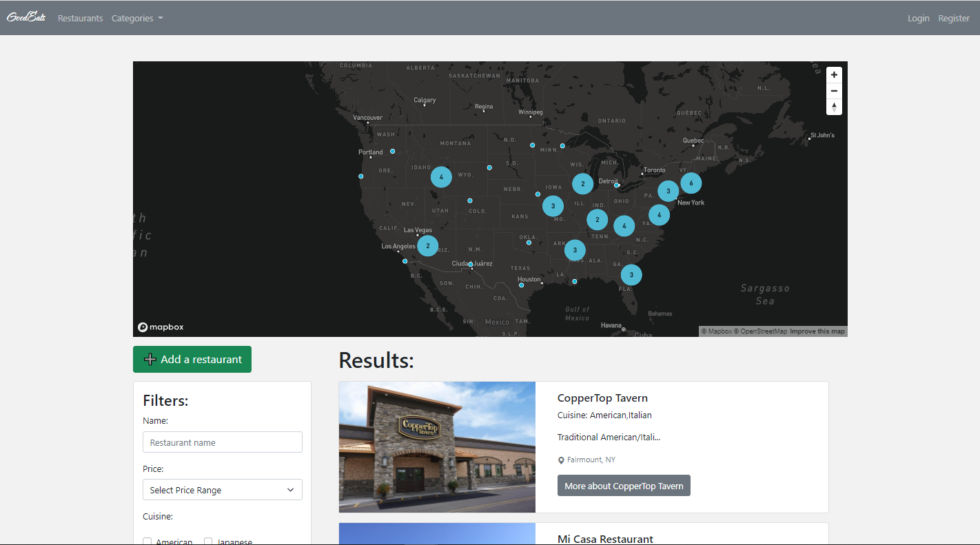Follow the Improve this map link

pyautogui.click(x=817, y=331)
